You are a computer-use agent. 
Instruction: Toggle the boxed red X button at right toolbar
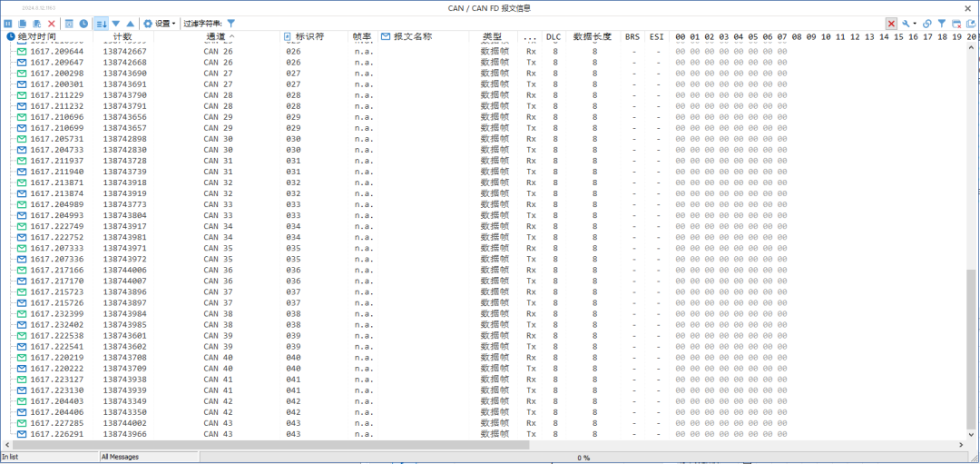[892, 23]
